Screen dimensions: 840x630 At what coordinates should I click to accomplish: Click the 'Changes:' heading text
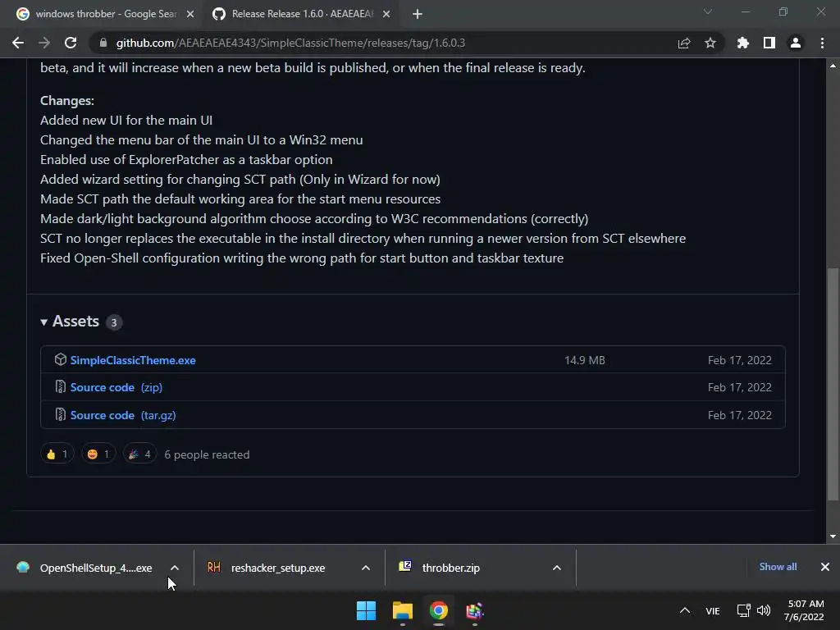[67, 101]
